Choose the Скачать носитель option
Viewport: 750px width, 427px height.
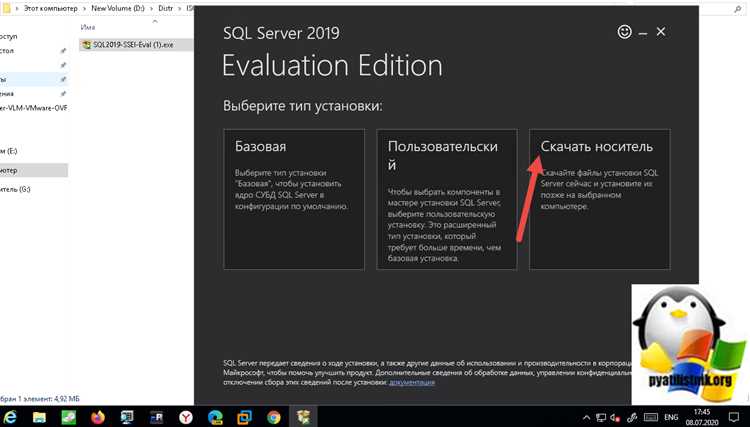pyautogui.click(x=600, y=199)
